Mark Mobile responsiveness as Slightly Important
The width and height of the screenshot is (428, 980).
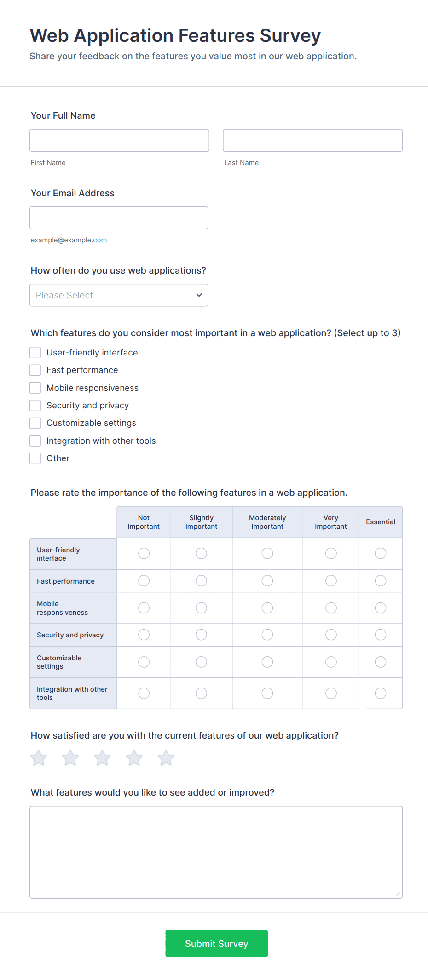[x=201, y=607]
